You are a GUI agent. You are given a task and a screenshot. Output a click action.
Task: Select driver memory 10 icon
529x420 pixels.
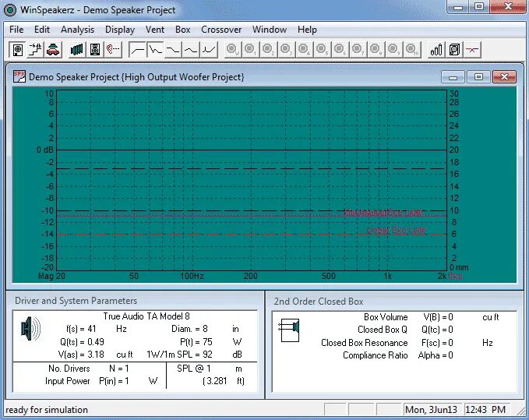[412, 50]
